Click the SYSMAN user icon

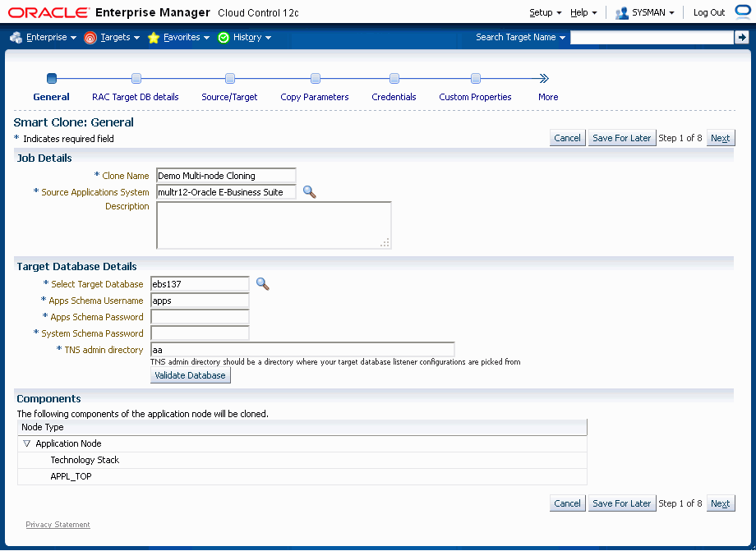point(622,12)
